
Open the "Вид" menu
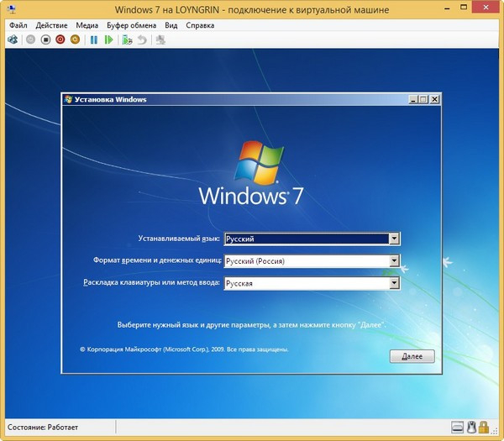click(171, 25)
